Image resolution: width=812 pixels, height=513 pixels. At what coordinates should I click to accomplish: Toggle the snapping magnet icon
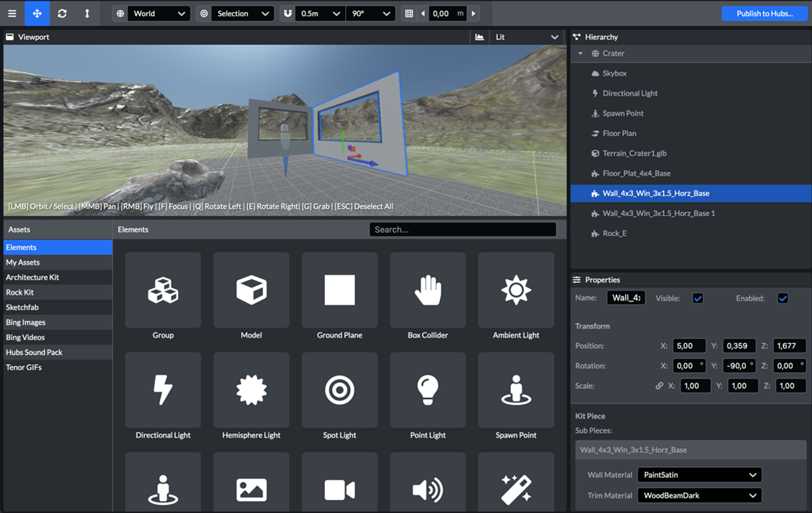288,14
